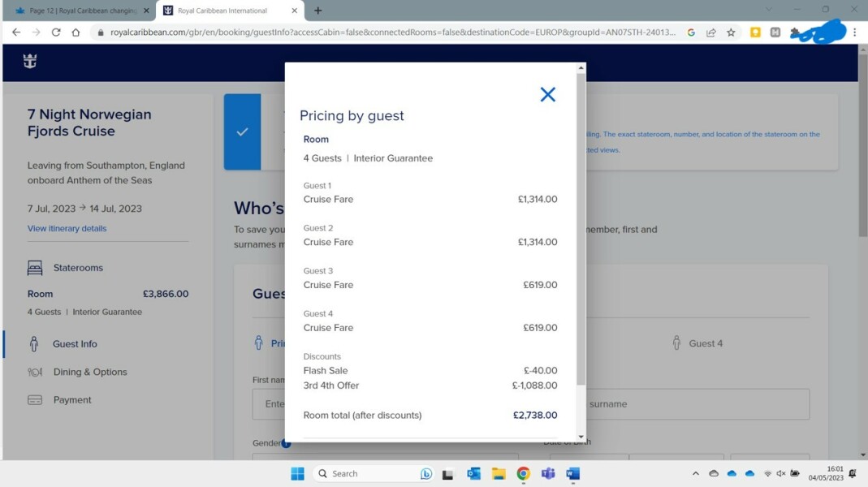
Task: Reload the page with the browser refresh icon
Action: [56, 32]
